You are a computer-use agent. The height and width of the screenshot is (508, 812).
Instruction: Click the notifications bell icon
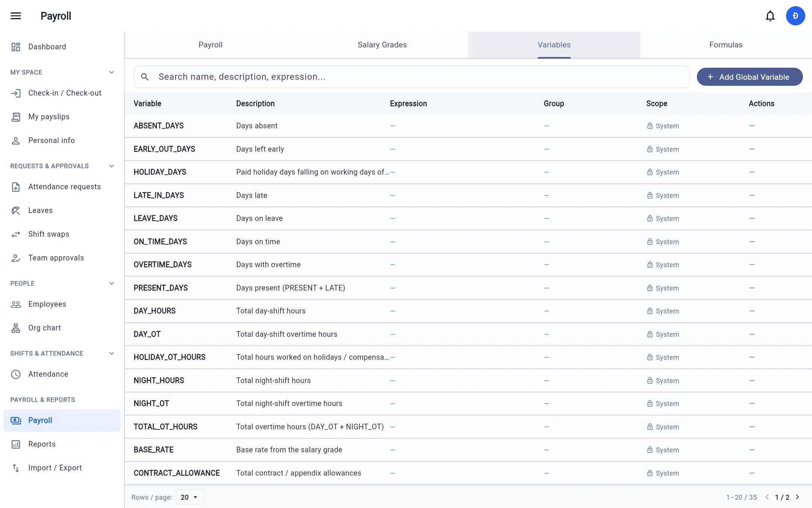coord(770,16)
